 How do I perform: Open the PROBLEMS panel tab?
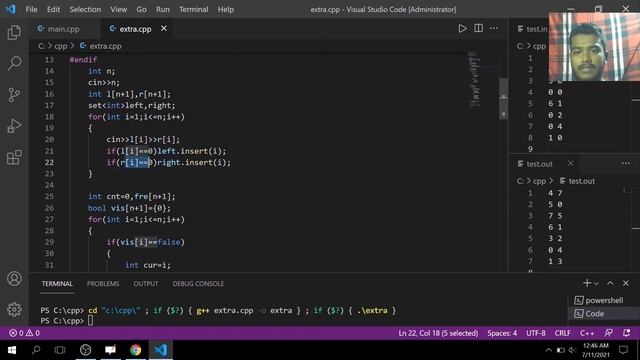tap(103, 284)
